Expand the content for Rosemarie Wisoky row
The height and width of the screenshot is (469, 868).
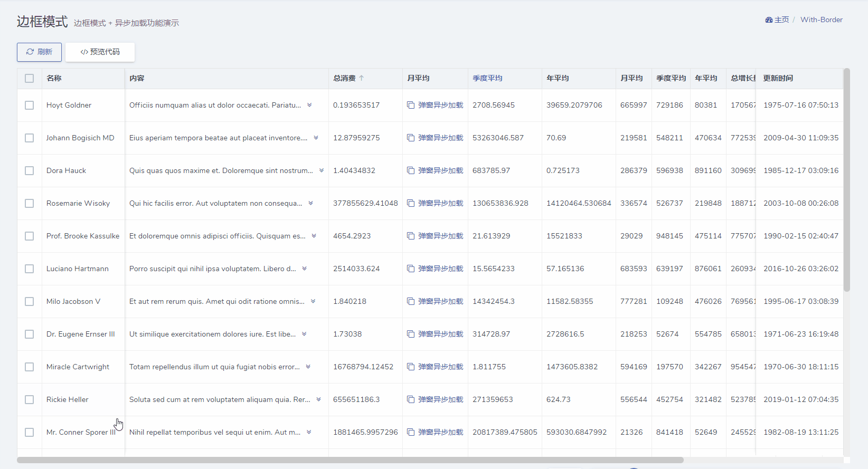tap(310, 203)
